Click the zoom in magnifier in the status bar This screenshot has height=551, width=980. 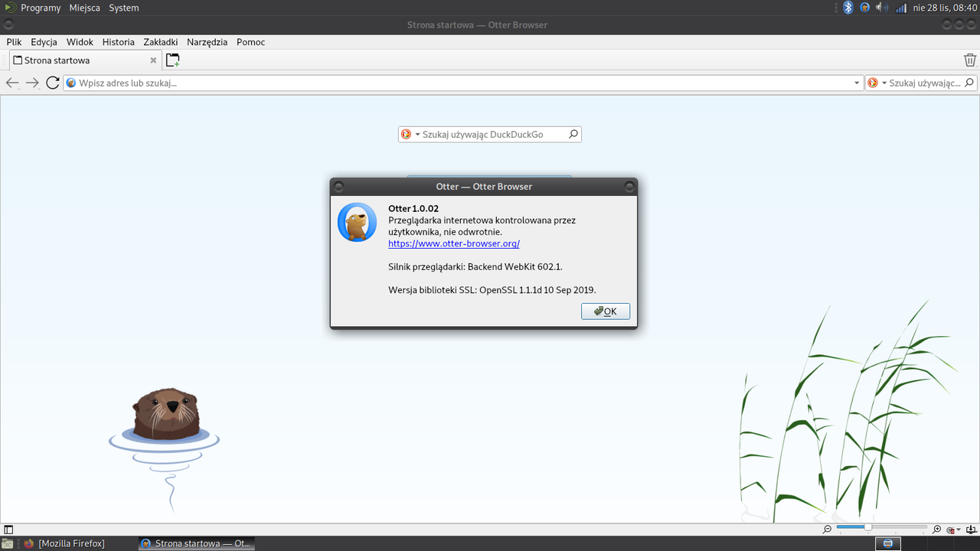pos(937,530)
